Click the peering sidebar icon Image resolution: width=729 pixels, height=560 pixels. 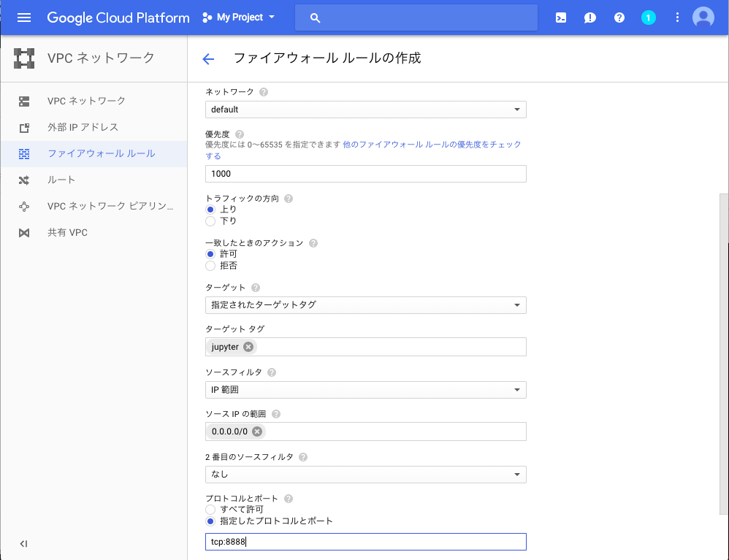24,207
